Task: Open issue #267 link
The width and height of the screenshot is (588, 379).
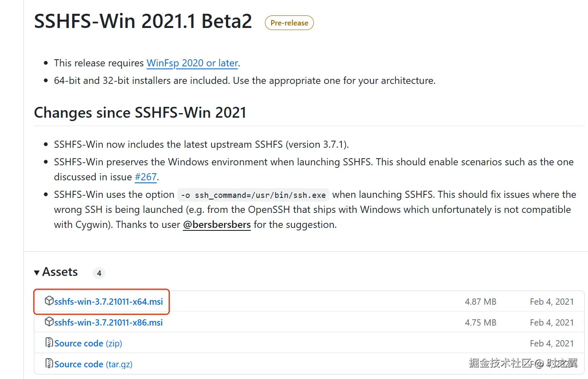Action: pos(145,177)
